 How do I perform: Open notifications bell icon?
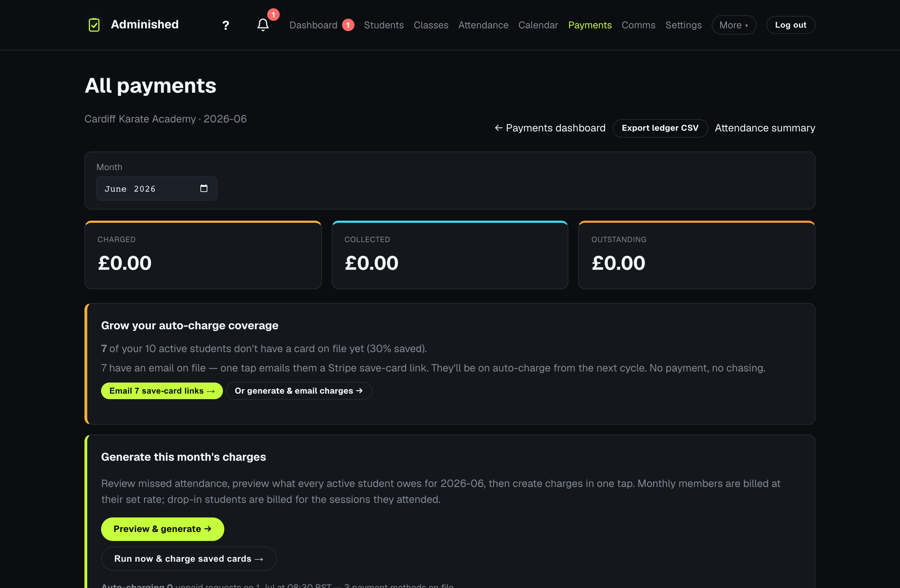(x=263, y=25)
